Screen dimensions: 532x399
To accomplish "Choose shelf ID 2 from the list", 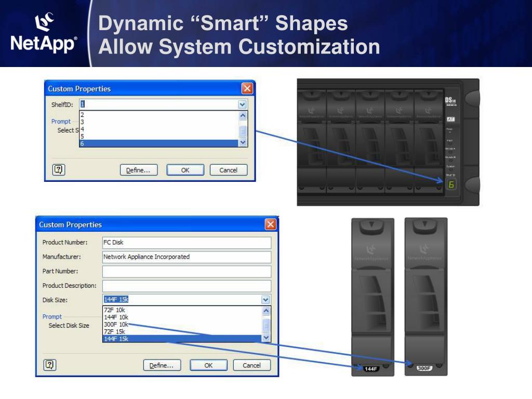I will (x=159, y=115).
